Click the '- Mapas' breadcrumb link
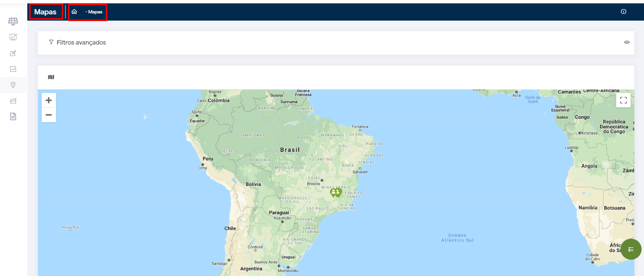This screenshot has width=644, height=276. pyautogui.click(x=94, y=11)
